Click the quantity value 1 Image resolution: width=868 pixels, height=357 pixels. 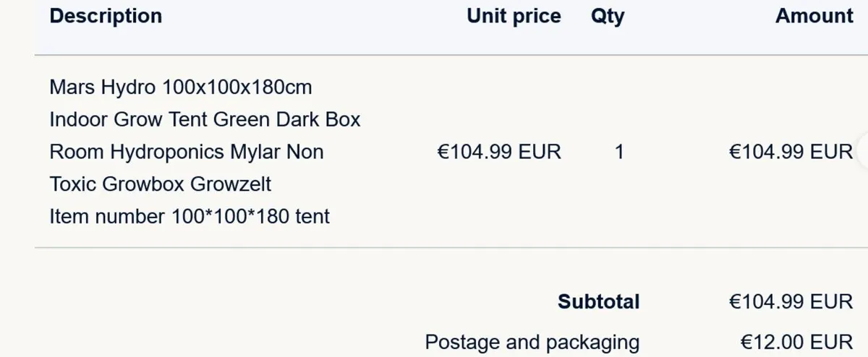[618, 152]
